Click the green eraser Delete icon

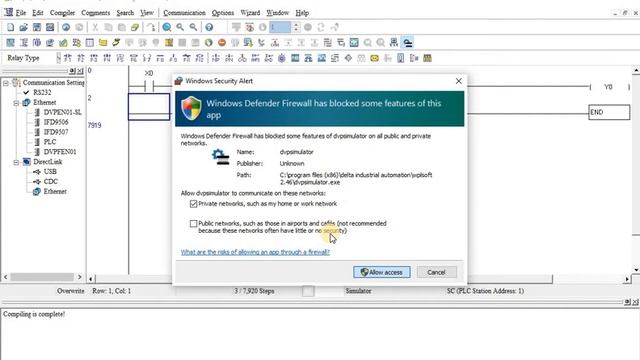[135, 27]
